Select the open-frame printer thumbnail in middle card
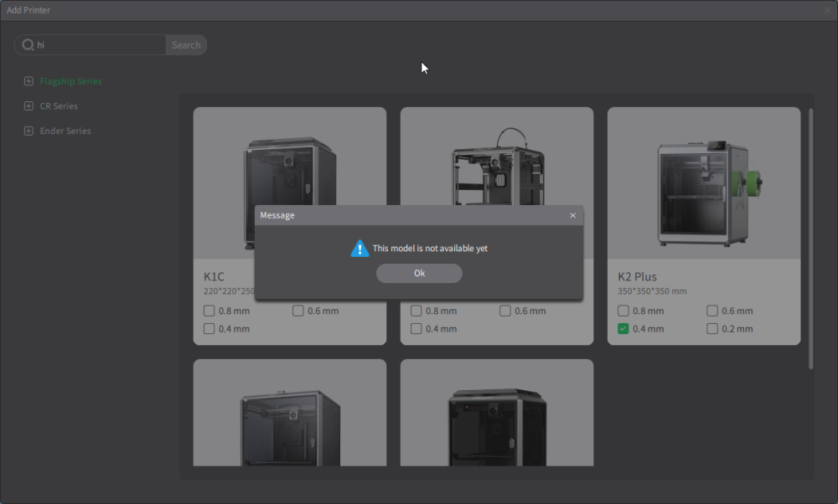The image size is (838, 504). point(498,167)
